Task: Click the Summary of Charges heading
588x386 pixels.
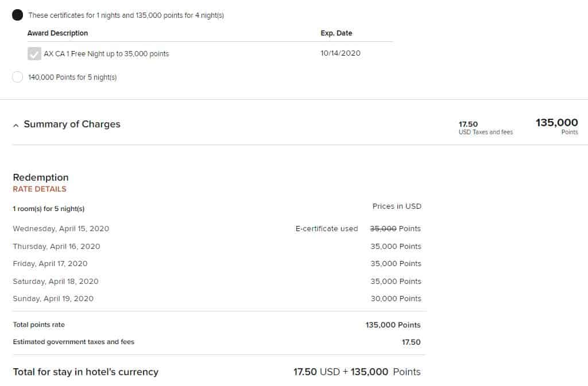Action: [x=72, y=124]
